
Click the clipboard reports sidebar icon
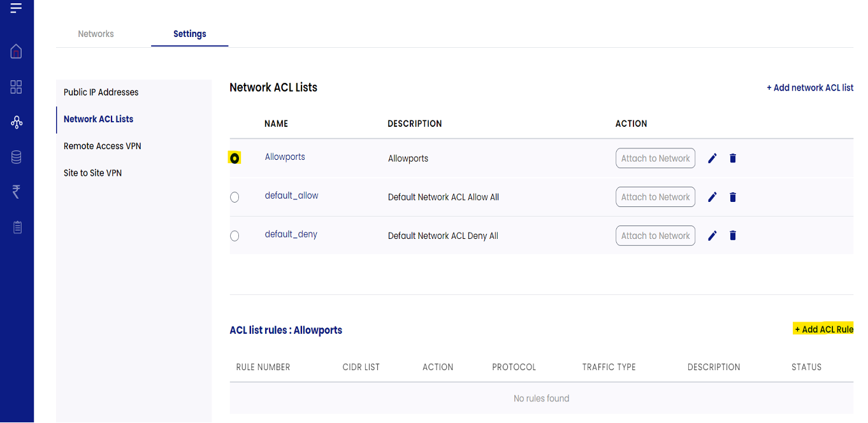click(17, 227)
